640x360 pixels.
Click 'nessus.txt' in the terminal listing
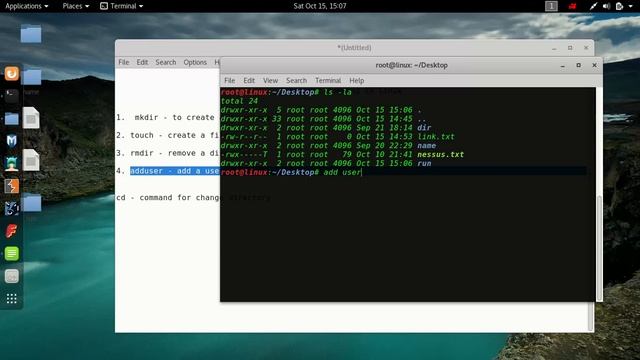click(x=440, y=155)
